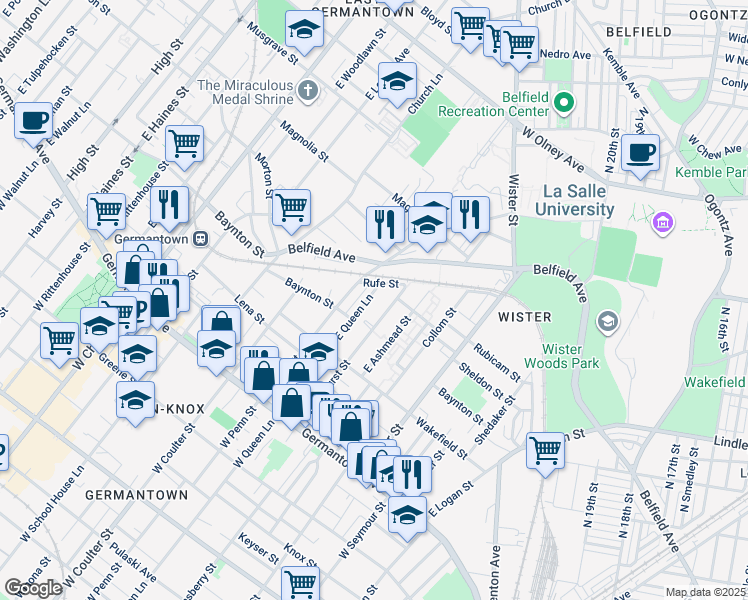Click the shopping cart marker near Nedro Ave

(x=519, y=48)
